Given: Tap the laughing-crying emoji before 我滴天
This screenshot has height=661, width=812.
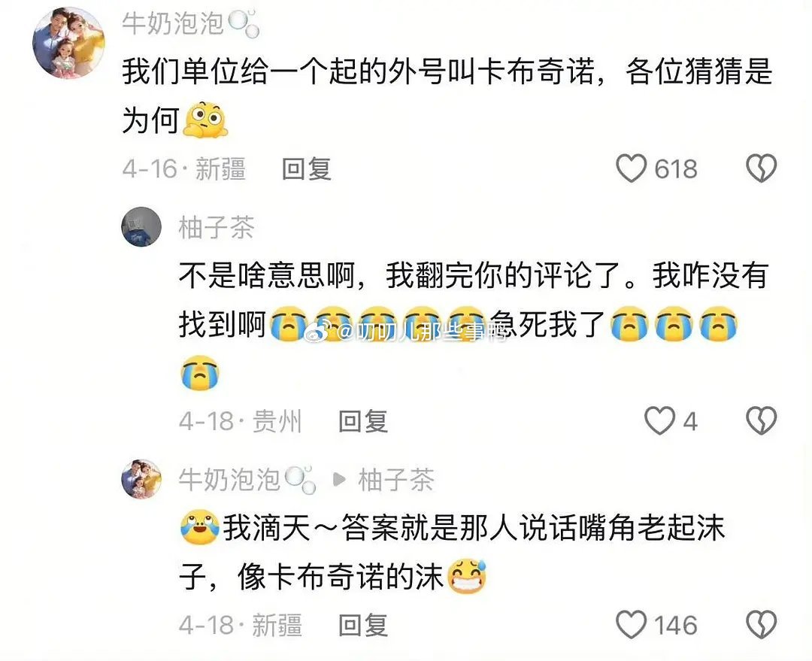Looking at the screenshot, I should (200, 527).
